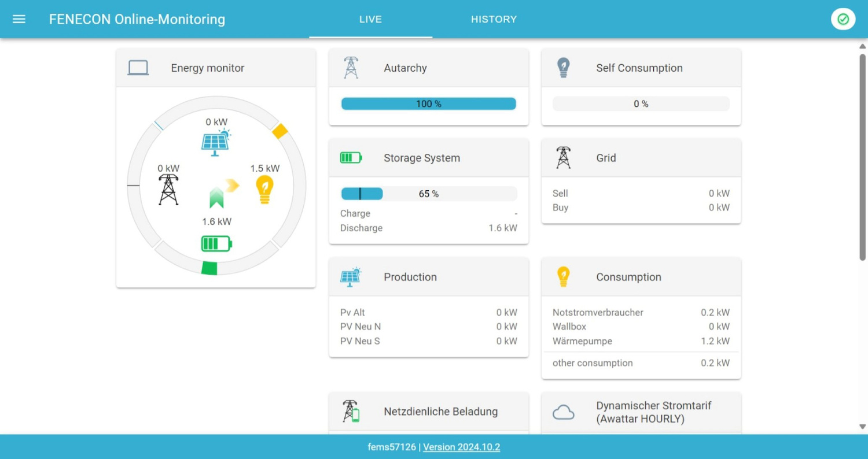Screen dimensions: 868x459
Task: Click the PV Neu S production row
Action: coord(428,341)
